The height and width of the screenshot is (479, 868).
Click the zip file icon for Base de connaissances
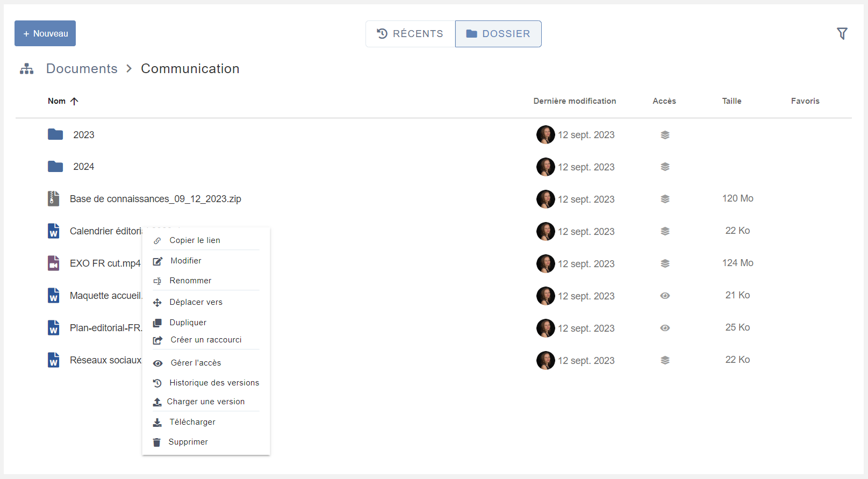point(53,199)
